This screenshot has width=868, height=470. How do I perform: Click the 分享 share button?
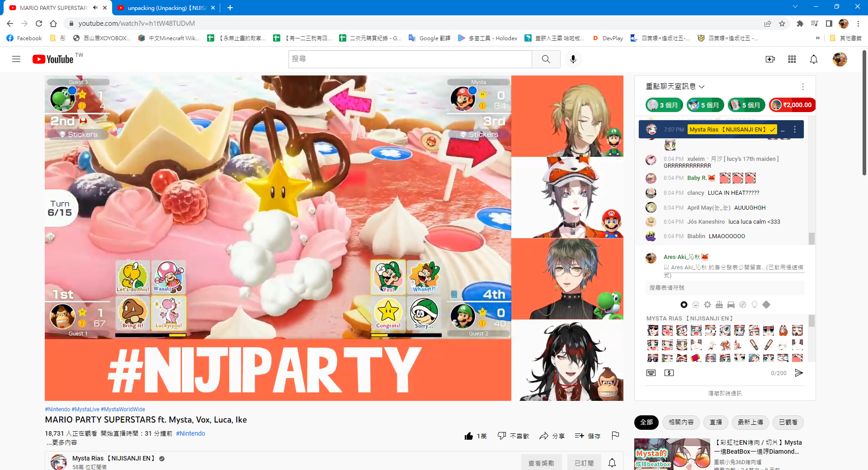552,436
